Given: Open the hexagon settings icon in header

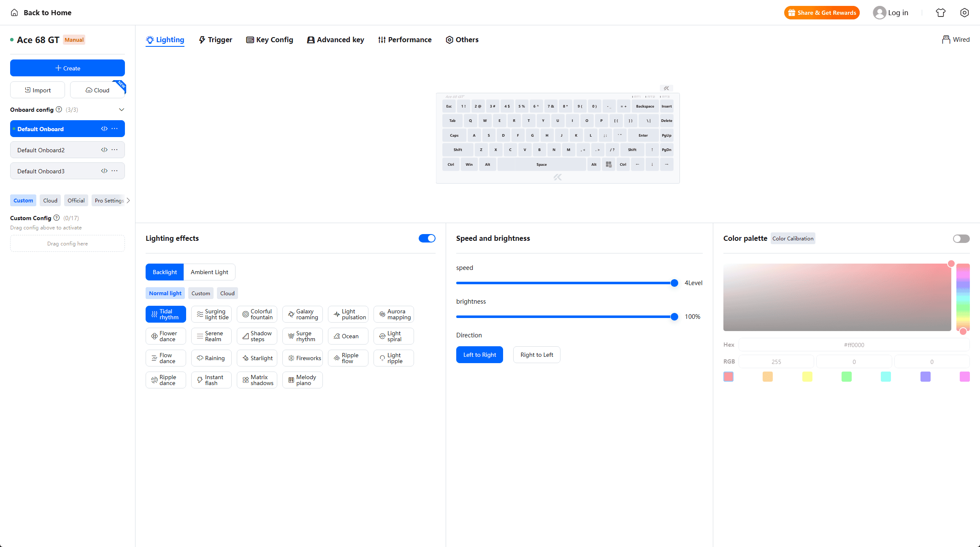Looking at the screenshot, I should (x=964, y=13).
